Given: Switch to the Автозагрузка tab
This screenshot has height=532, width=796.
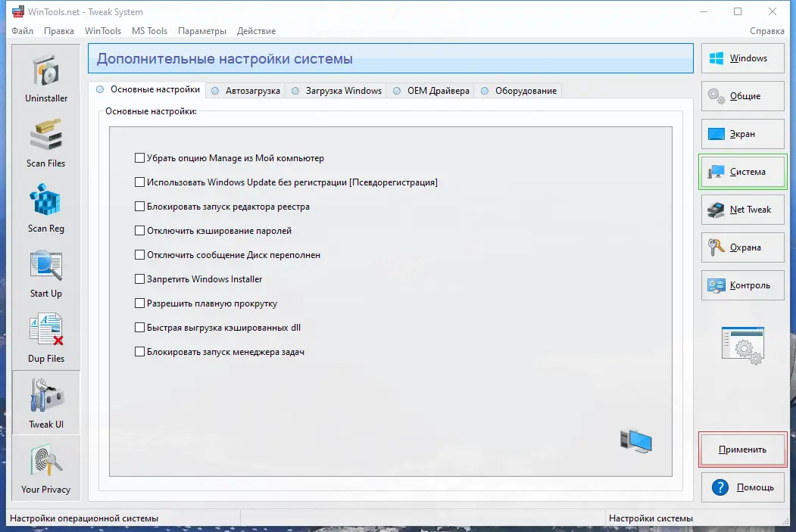Looking at the screenshot, I should [x=245, y=91].
